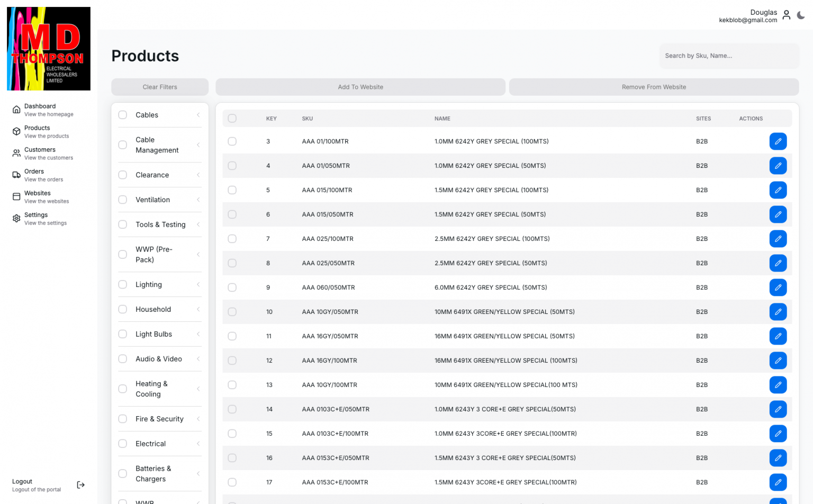The image size is (813, 504).
Task: Expand the Tools & Testing category
Action: [x=198, y=224]
